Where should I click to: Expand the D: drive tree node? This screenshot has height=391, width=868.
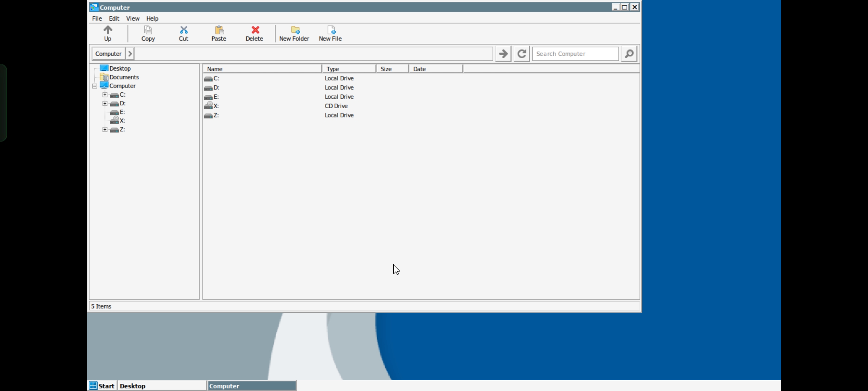coord(105,104)
